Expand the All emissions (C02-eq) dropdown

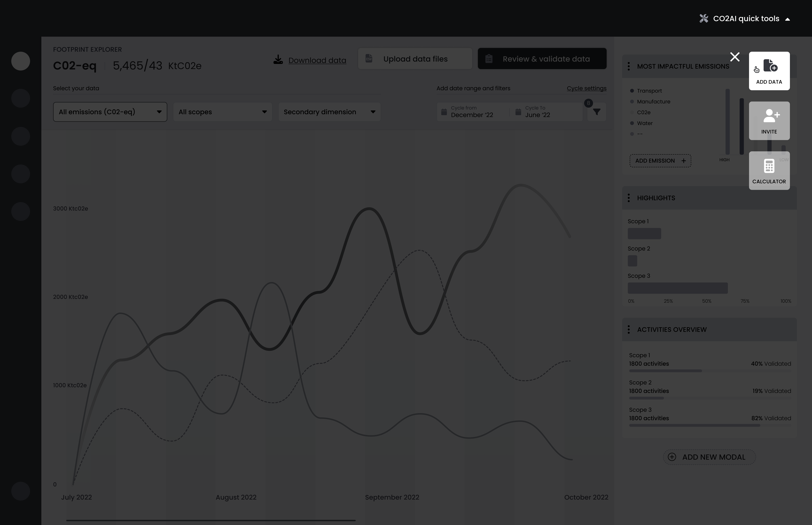[x=110, y=112]
